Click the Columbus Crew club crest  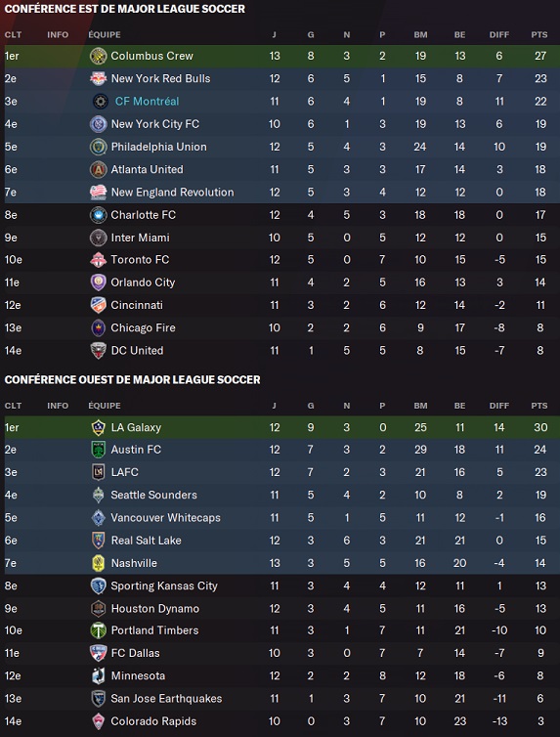(x=98, y=56)
